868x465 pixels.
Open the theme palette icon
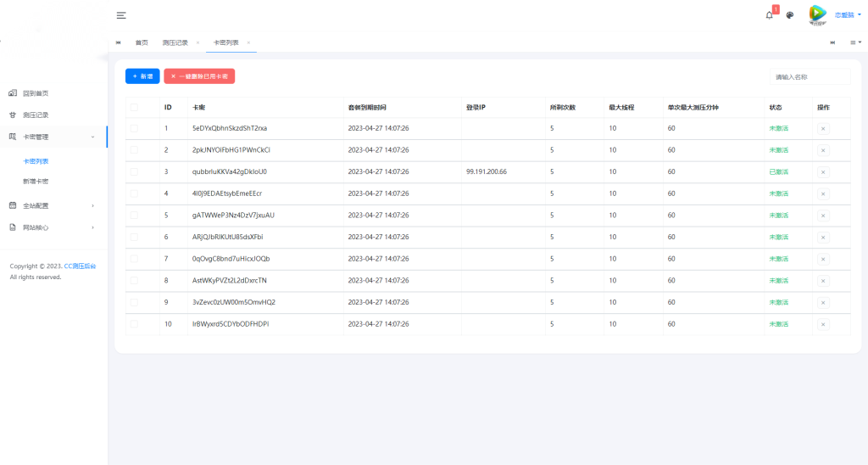coord(790,15)
